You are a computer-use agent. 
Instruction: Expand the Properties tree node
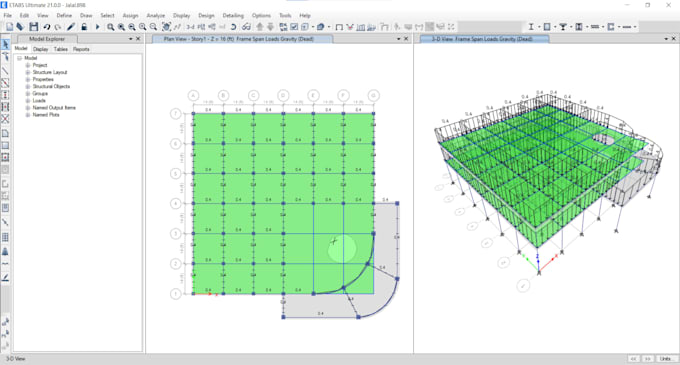coord(28,79)
